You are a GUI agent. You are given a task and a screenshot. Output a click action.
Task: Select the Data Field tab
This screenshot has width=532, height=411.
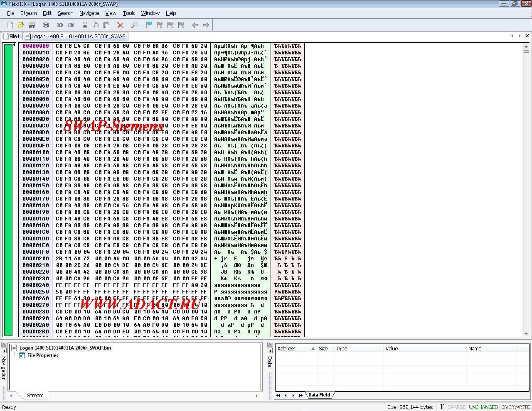[319, 395]
